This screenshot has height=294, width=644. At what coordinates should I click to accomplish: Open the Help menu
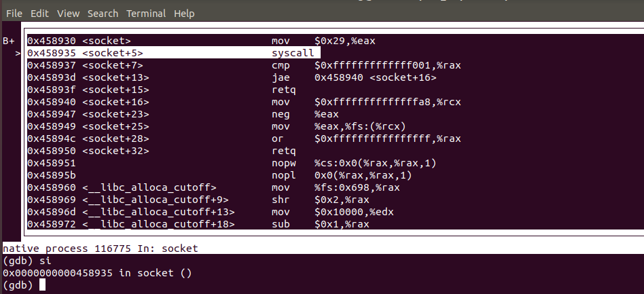pos(184,14)
